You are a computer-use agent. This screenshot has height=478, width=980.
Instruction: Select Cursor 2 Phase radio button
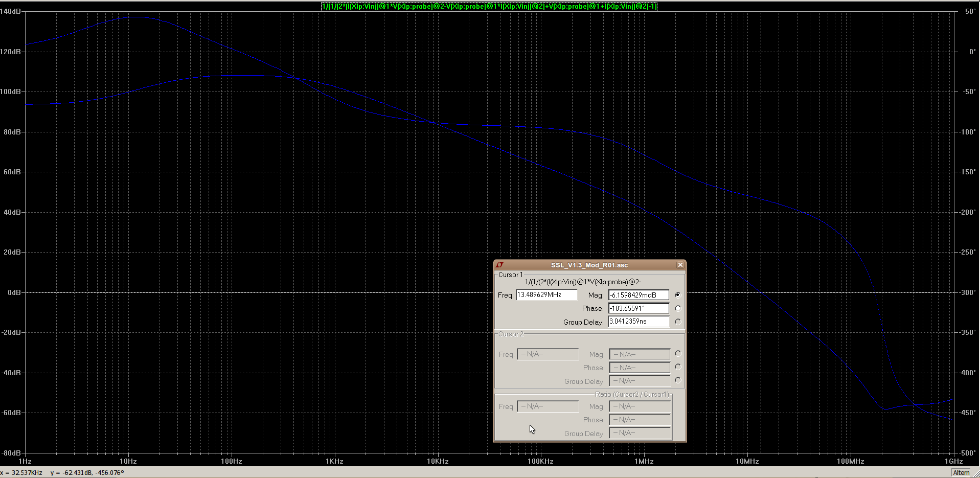(678, 367)
